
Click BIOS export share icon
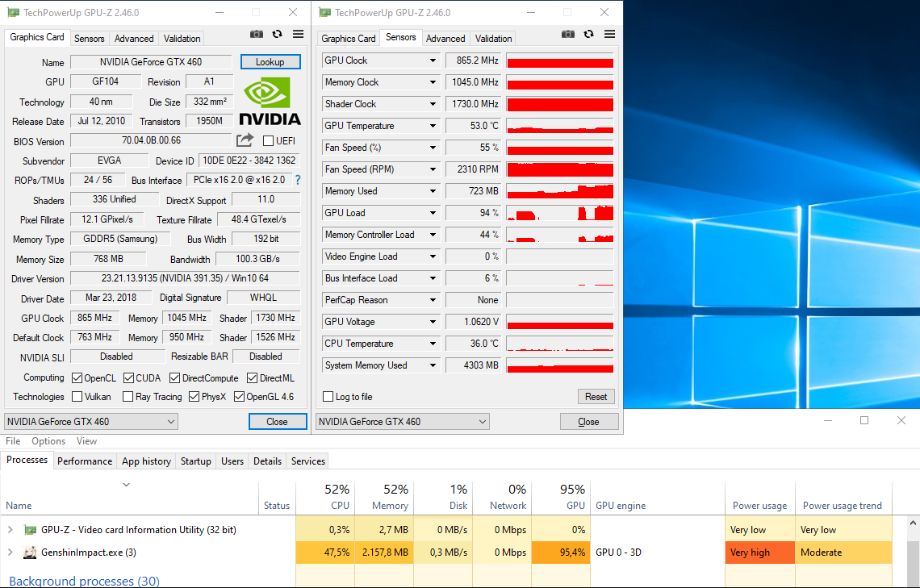tap(245, 140)
